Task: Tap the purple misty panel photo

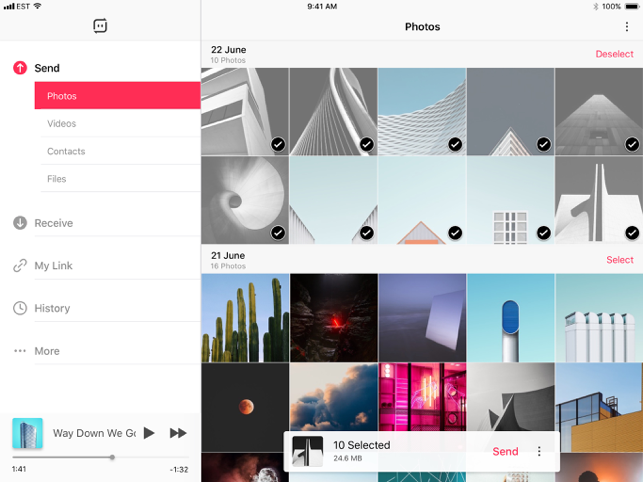Action: coord(422,318)
